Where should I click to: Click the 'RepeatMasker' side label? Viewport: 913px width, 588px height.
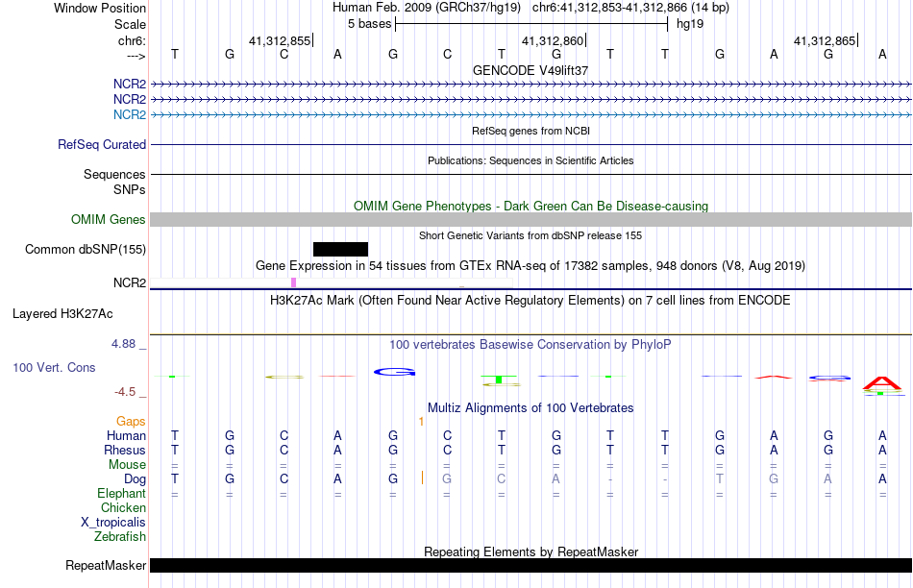pyautogui.click(x=106, y=565)
